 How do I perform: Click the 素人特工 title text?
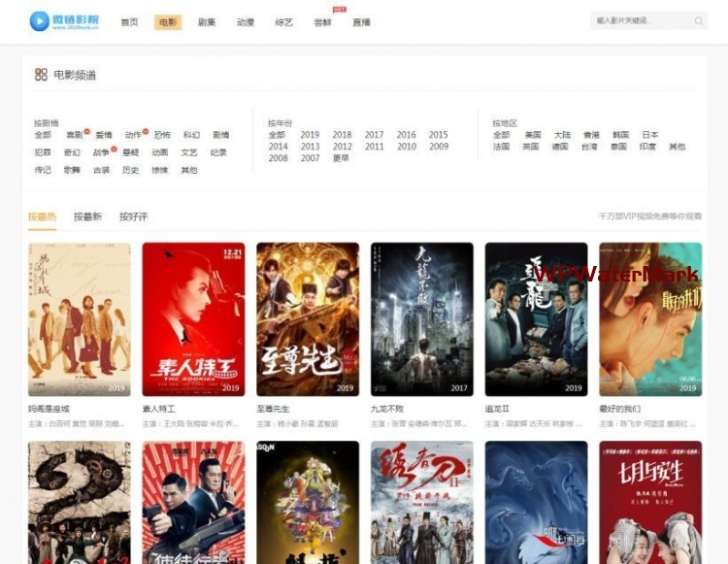click(159, 409)
